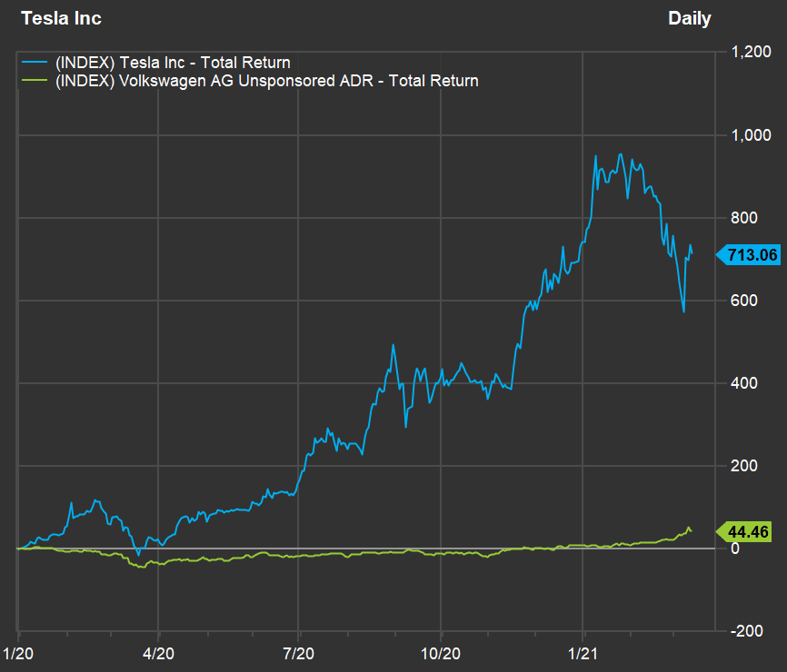Image resolution: width=787 pixels, height=672 pixels.
Task: Click the 200 y-axis label
Action: 745,466
